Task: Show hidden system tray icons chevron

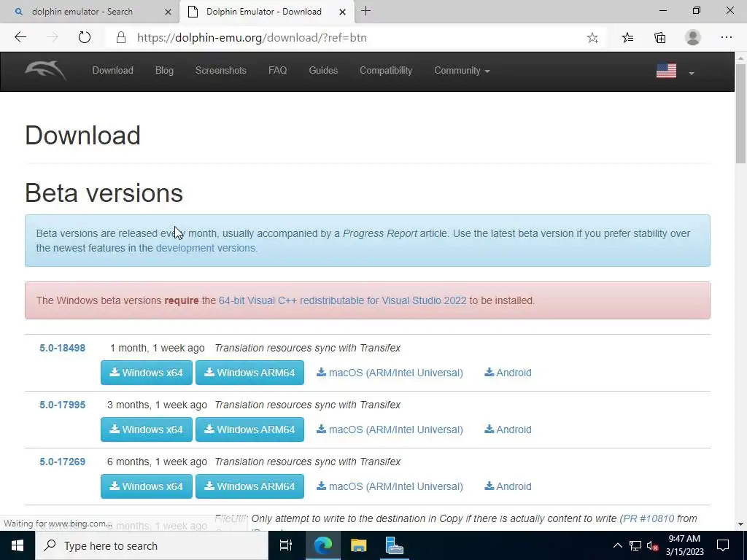Action: [617, 545]
